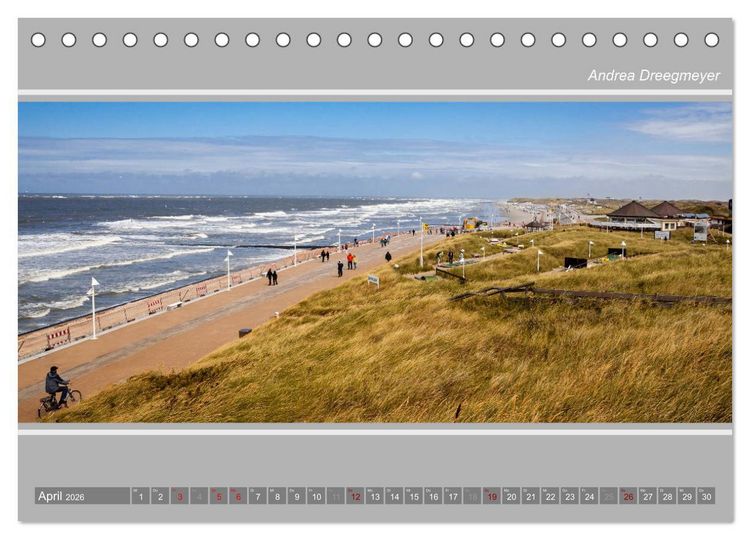Click day 28 cell

tap(668, 496)
